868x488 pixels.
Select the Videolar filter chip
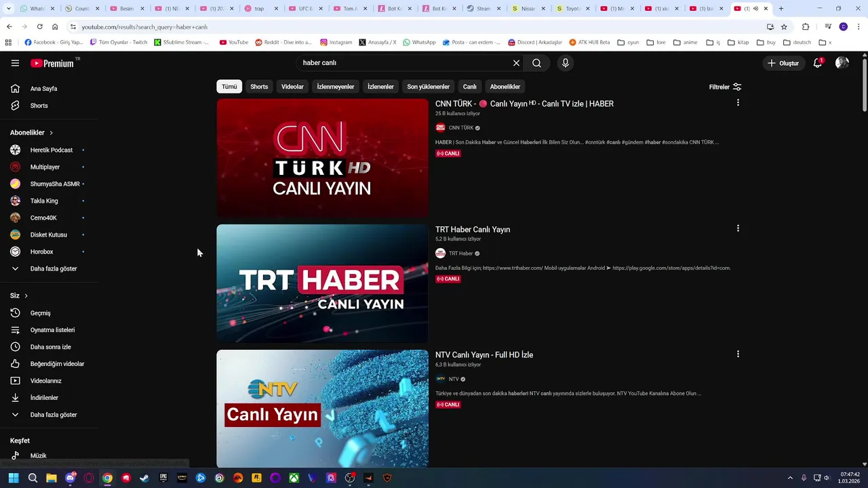point(292,87)
